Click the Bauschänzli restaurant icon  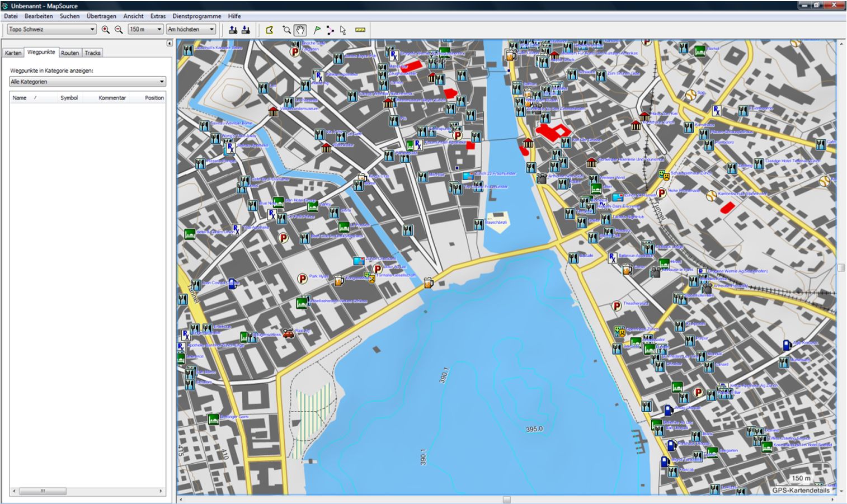coord(478,224)
